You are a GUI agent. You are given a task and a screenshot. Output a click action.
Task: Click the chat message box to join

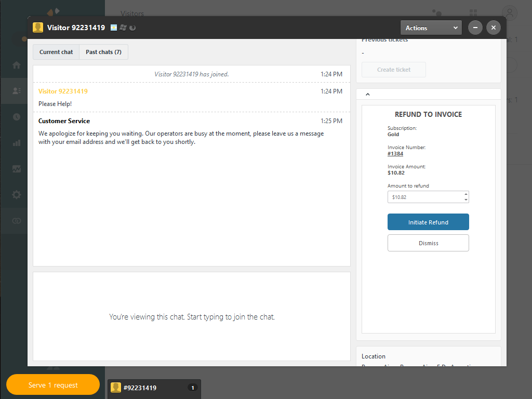192,316
